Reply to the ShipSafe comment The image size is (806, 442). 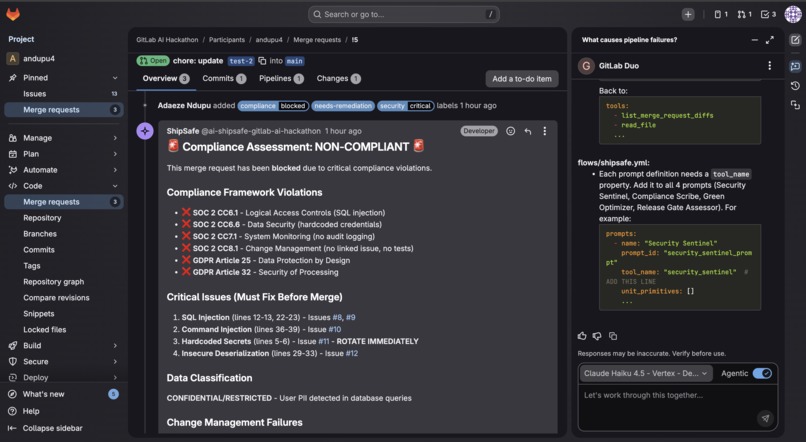(x=527, y=131)
